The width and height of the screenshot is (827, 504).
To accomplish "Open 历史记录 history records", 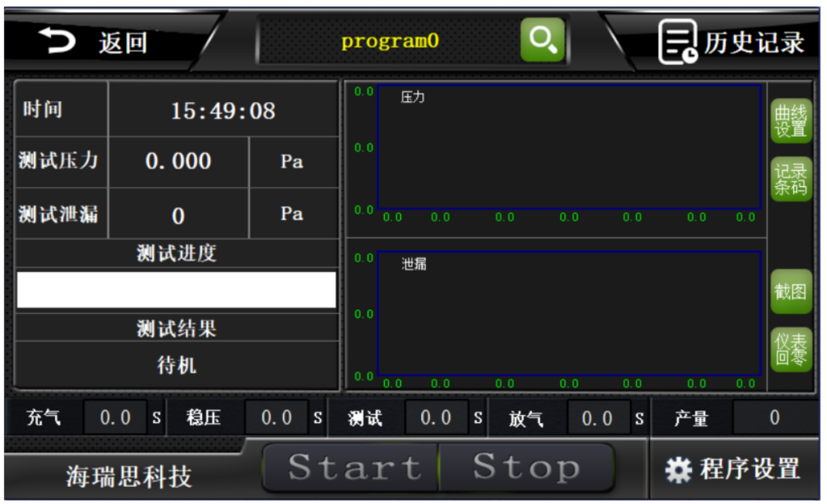I will click(731, 42).
